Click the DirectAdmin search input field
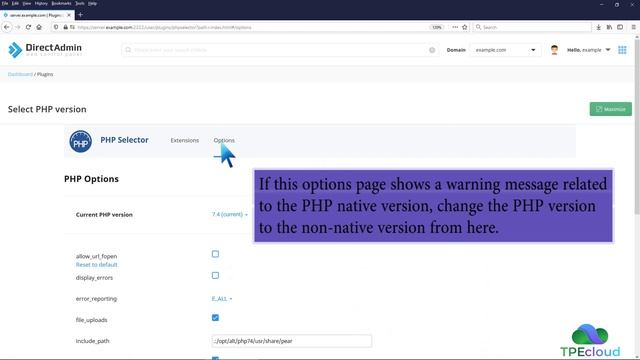Screen dimensions: 640x360 (280, 50)
